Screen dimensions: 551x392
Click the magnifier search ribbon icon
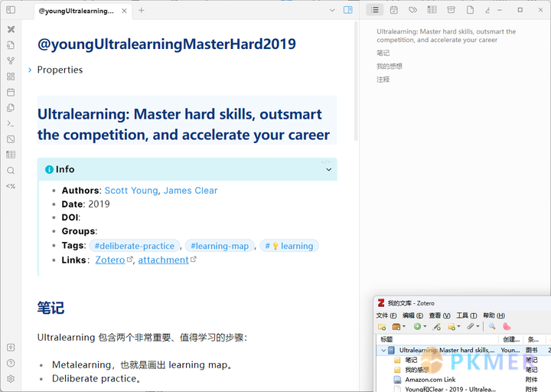(11, 171)
